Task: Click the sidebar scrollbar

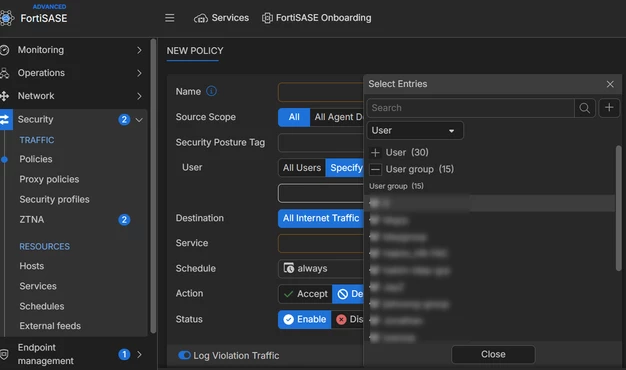Action: pyautogui.click(x=153, y=186)
